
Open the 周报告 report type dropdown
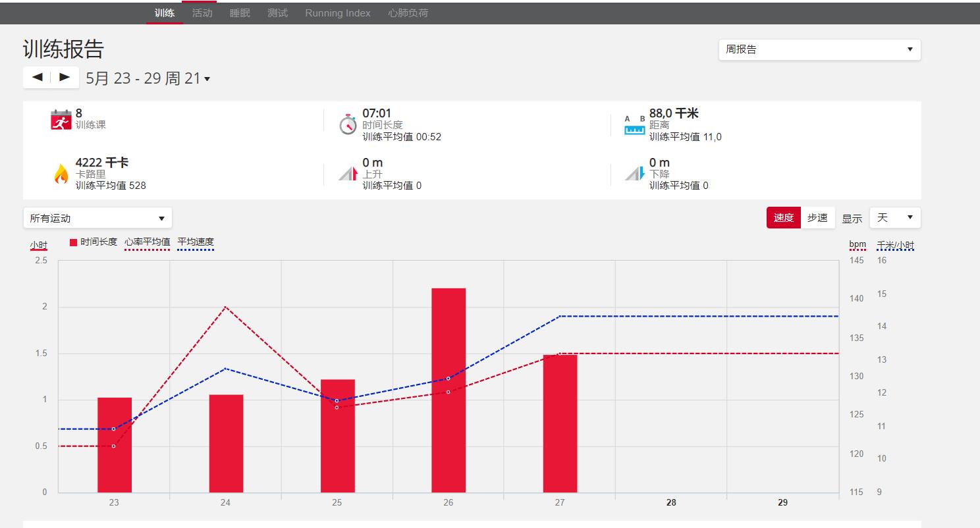pyautogui.click(x=819, y=49)
